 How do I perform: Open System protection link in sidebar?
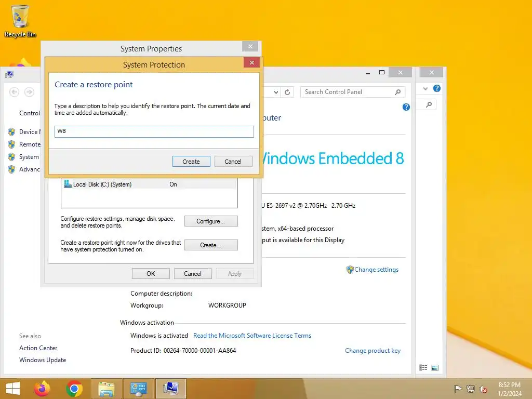[29, 157]
